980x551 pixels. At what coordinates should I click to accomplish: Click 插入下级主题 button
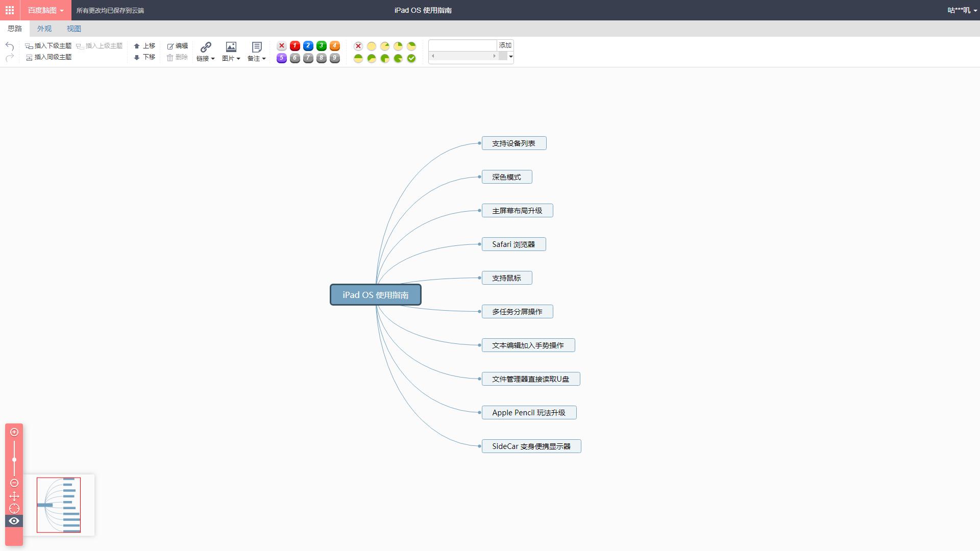click(48, 46)
